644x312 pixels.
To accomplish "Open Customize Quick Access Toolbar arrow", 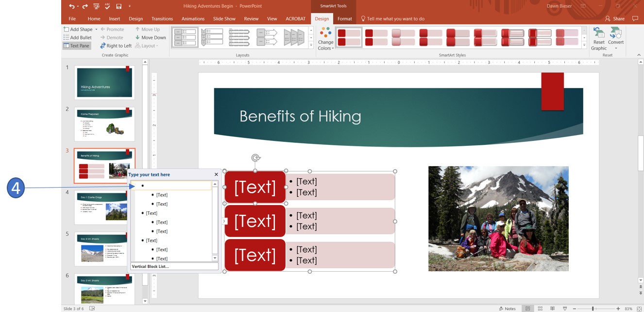I will [x=130, y=6].
